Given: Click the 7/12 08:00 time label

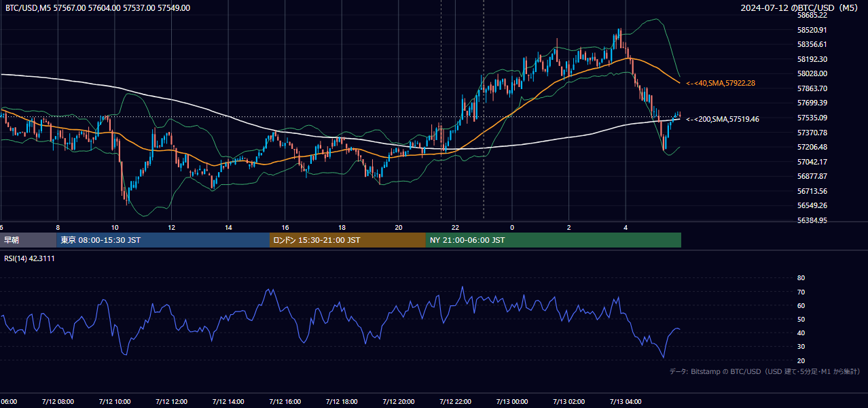Looking at the screenshot, I should (58, 402).
